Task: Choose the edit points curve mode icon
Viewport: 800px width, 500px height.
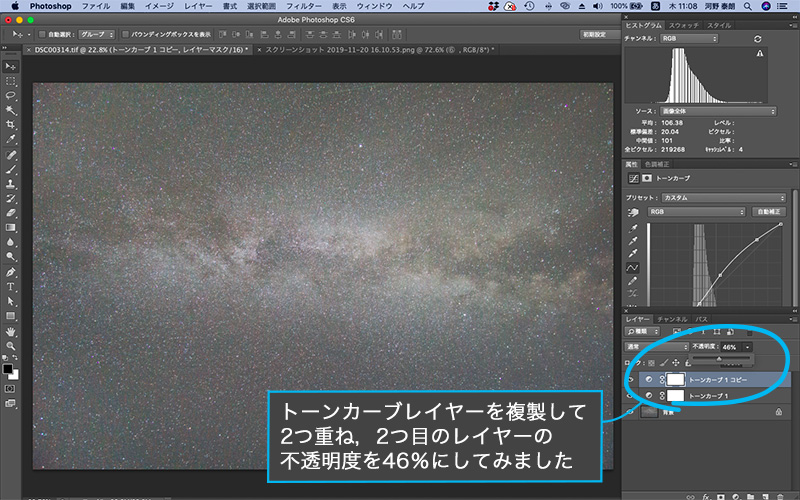Action: [x=632, y=267]
